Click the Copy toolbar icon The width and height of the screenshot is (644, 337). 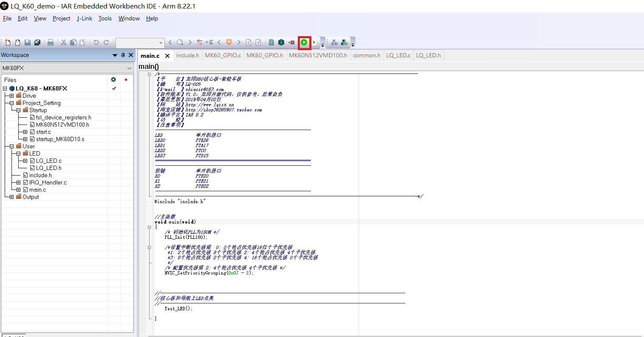73,42
